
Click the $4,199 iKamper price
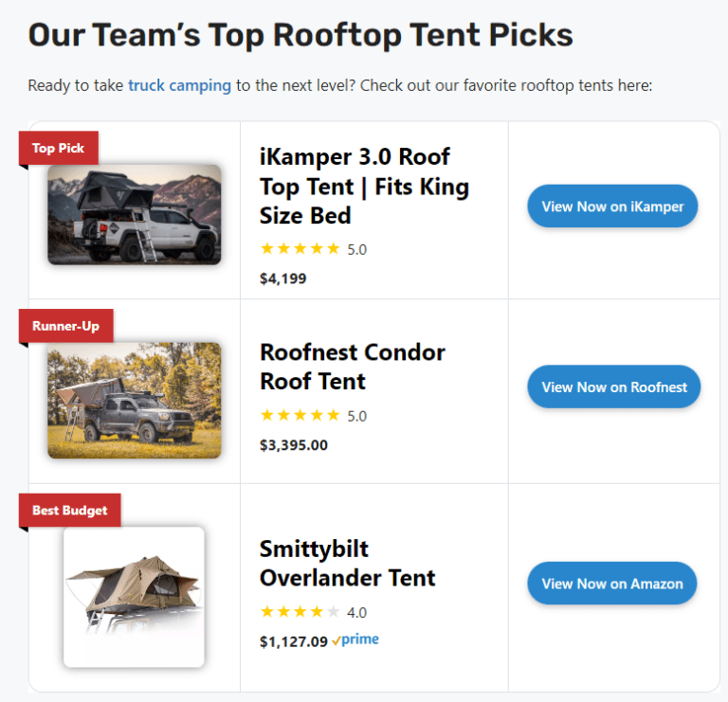pyautogui.click(x=282, y=279)
